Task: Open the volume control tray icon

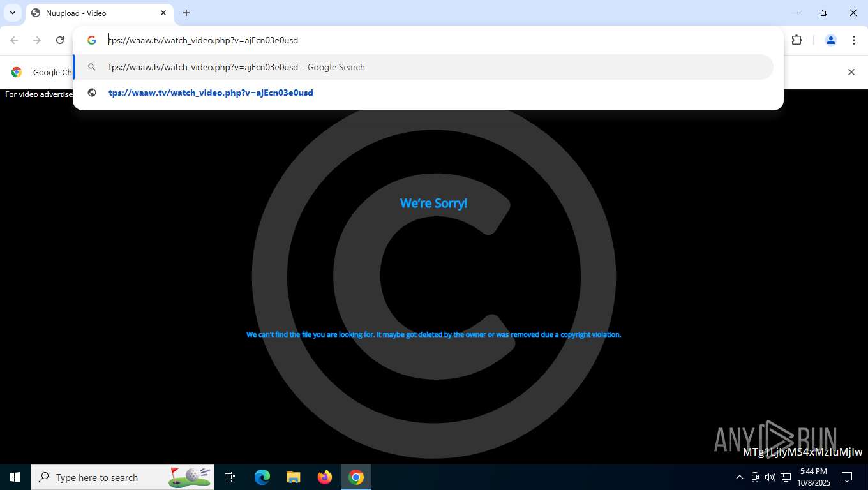Action: pos(770,477)
